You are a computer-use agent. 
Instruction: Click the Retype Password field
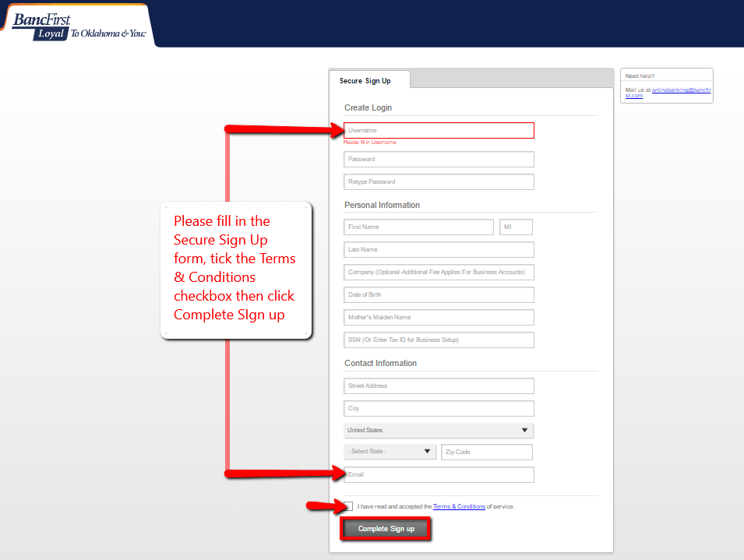coord(439,181)
